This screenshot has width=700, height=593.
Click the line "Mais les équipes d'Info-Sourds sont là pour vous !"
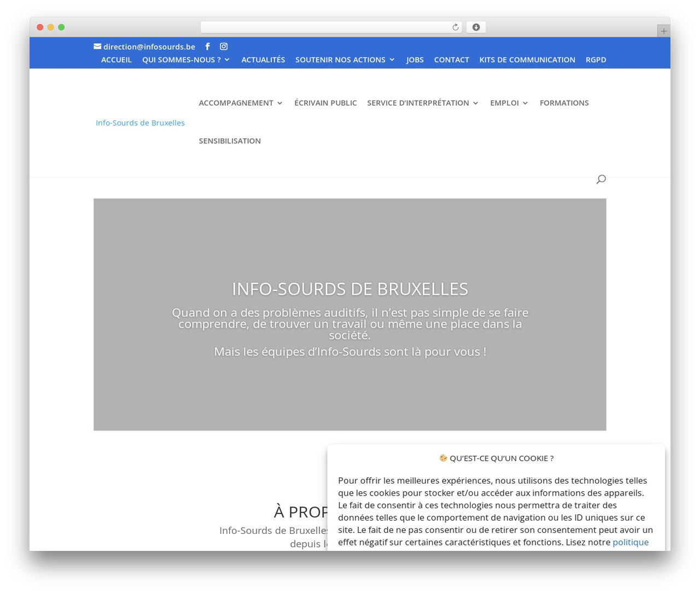(x=350, y=352)
